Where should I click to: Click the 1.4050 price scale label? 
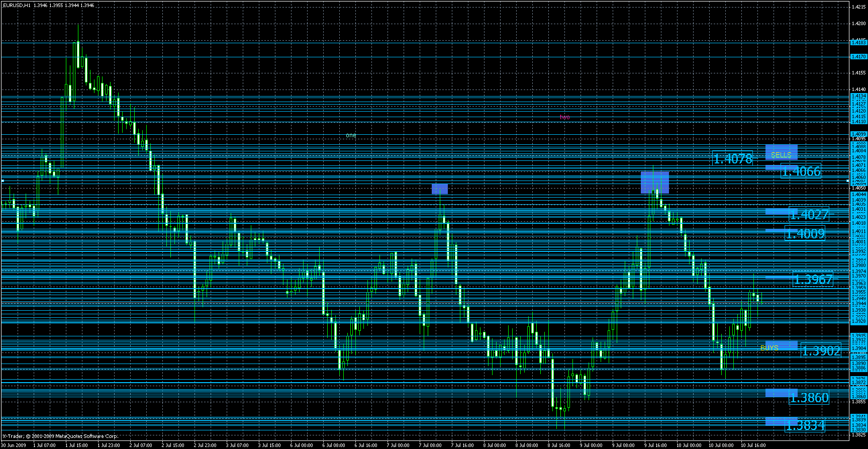click(858, 188)
